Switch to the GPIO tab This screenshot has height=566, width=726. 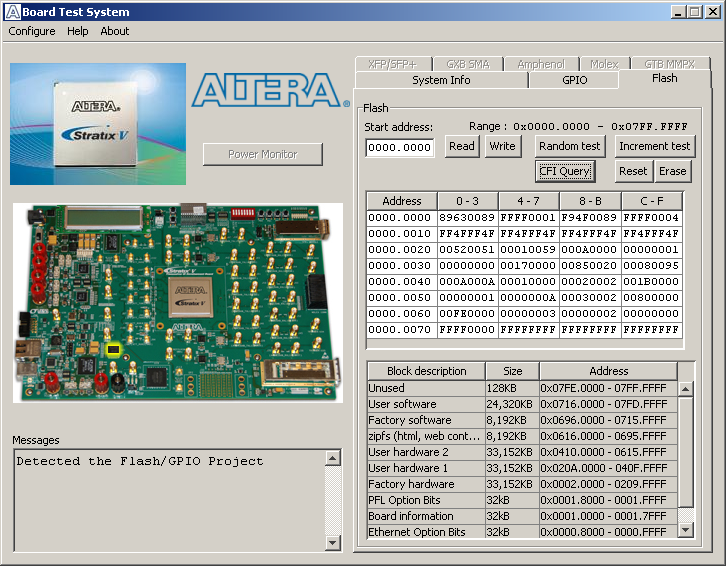click(574, 80)
